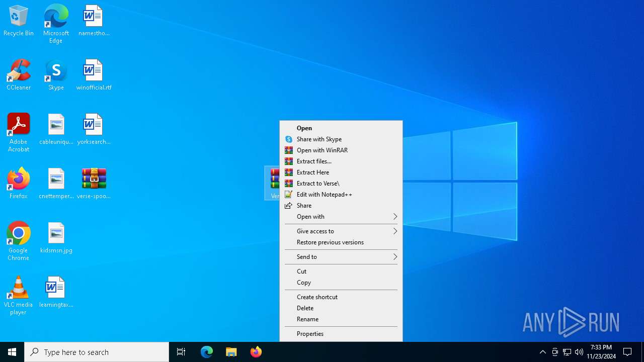Select the winofficial.rtf file icon
This screenshot has width=644, height=362.
point(94,75)
